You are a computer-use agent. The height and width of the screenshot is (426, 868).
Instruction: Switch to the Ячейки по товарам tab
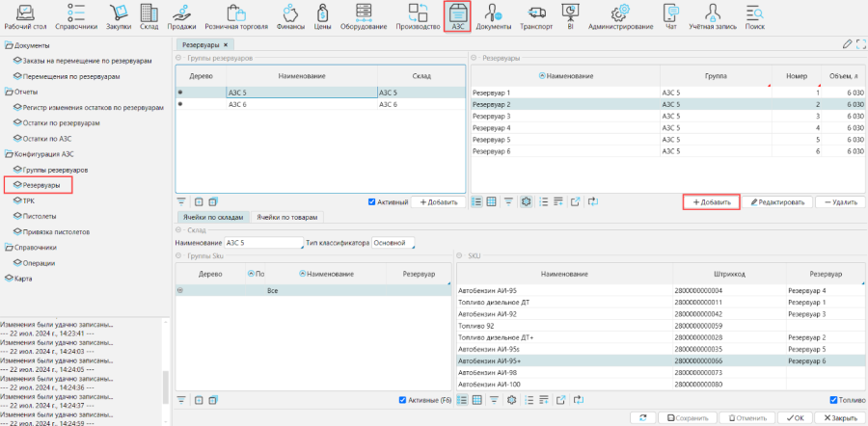point(286,218)
